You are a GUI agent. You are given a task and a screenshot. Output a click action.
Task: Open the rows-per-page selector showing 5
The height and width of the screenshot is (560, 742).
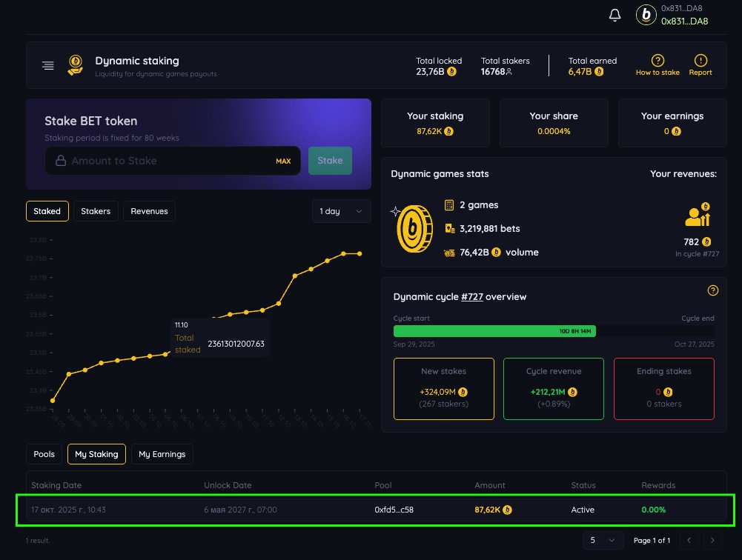(603, 540)
